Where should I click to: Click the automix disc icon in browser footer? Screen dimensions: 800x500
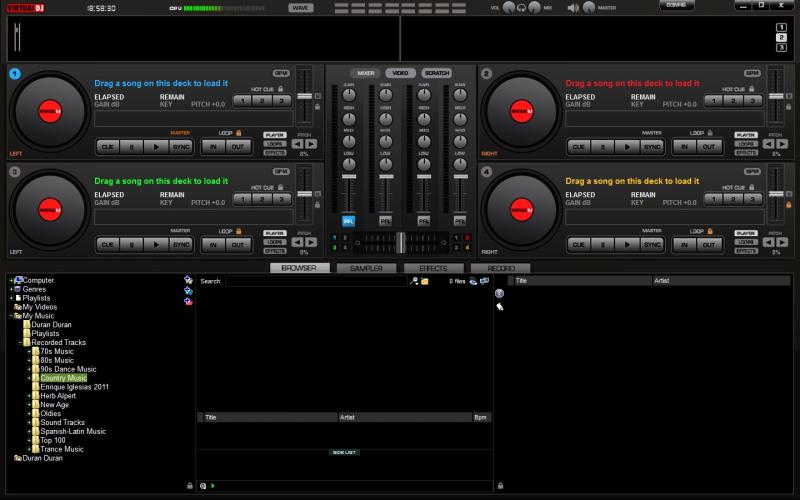pos(203,486)
